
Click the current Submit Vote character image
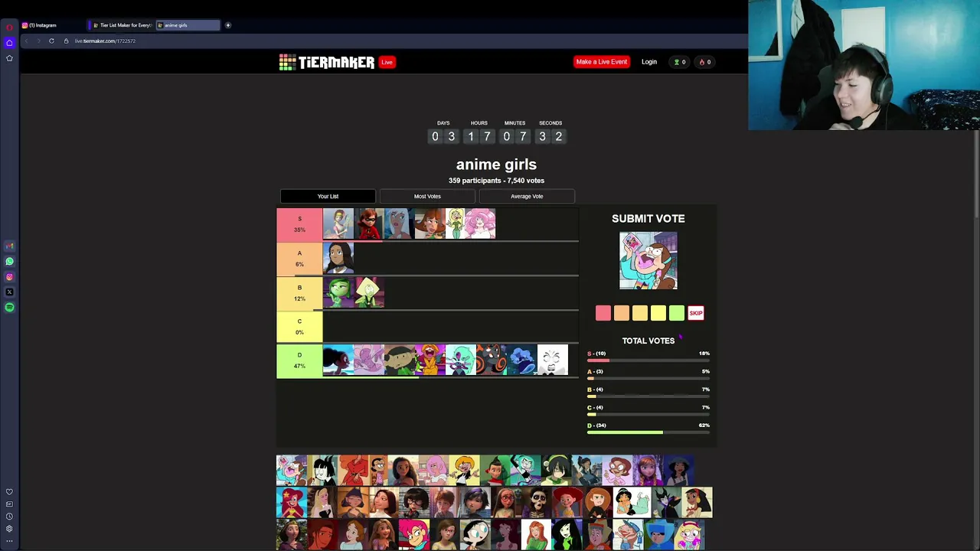(x=648, y=261)
